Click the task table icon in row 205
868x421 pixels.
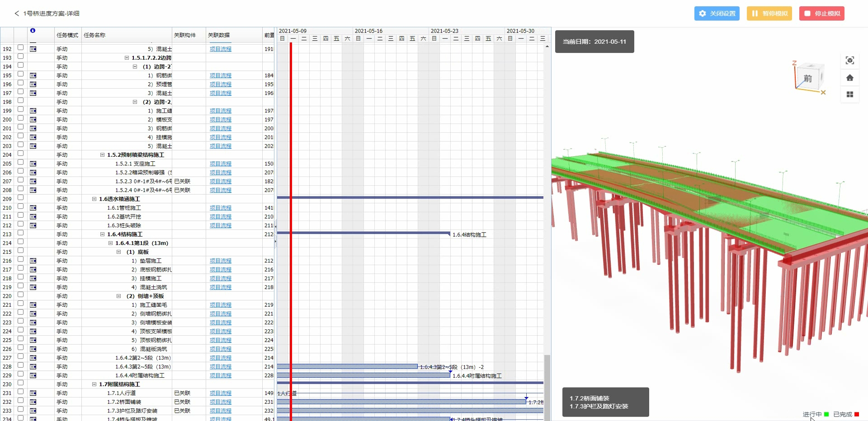click(33, 164)
